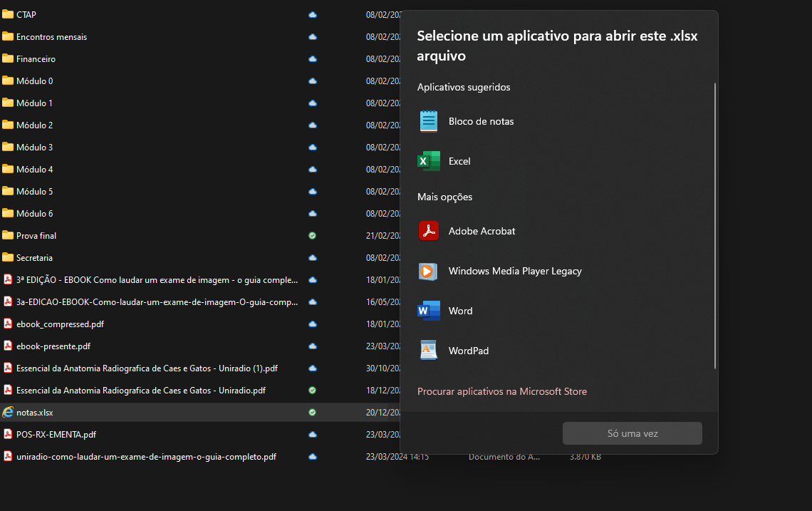Screen dimensions: 812x511
Task: Pick the Windows Media Player Legacy icon
Action: pyautogui.click(x=428, y=271)
